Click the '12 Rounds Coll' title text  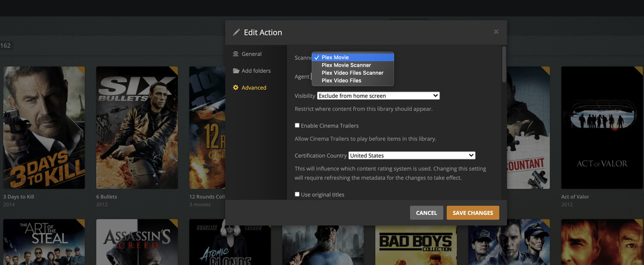(207, 197)
